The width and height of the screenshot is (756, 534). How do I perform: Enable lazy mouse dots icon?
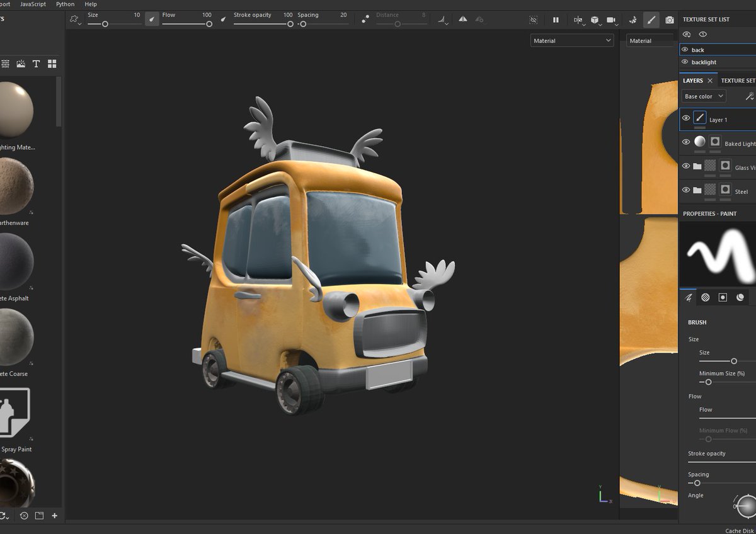point(365,20)
